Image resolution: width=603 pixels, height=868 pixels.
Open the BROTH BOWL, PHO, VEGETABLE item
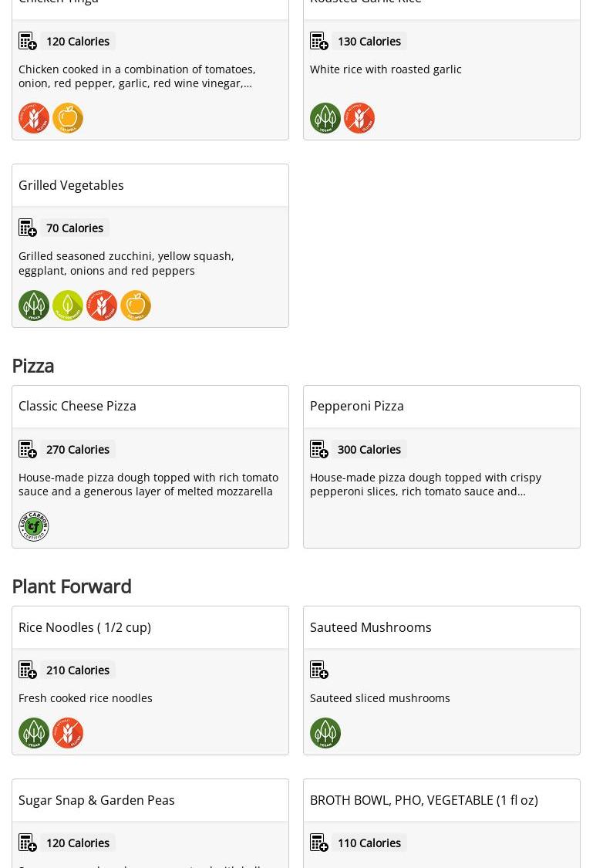pos(423,800)
